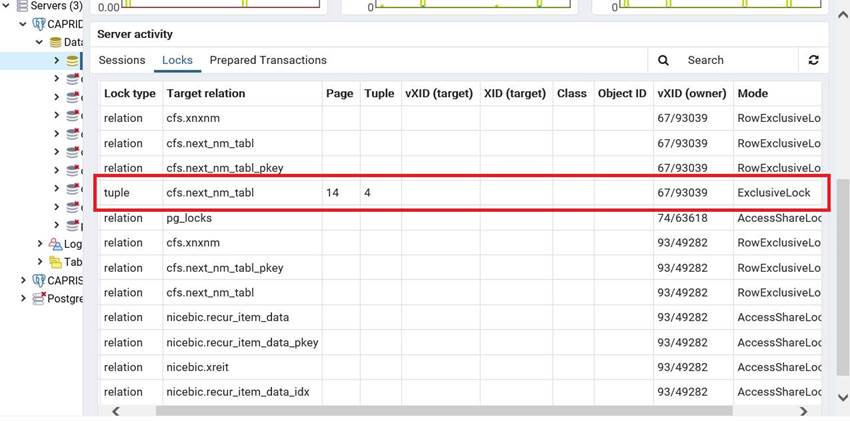Click the highlighted connected database icon
Image resolution: width=850 pixels, height=421 pixels.
(x=72, y=60)
